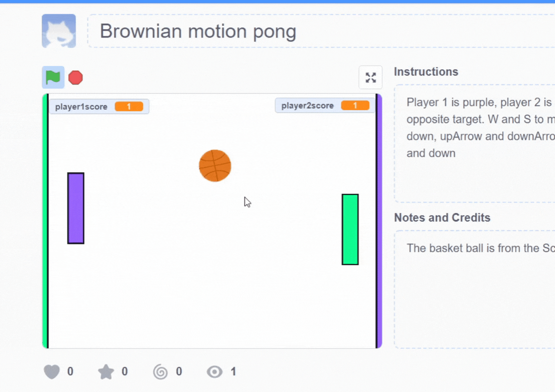Click the star icon to favorite the project

[106, 371]
